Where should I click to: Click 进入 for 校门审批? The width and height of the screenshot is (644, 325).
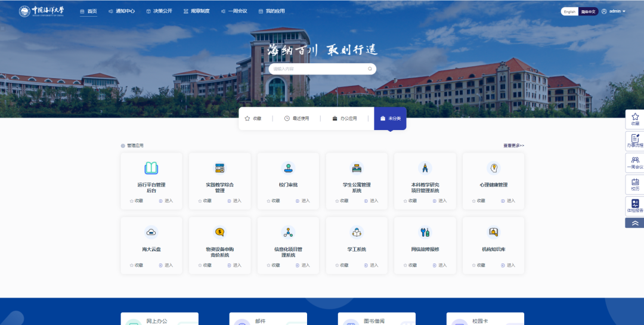tap(303, 201)
